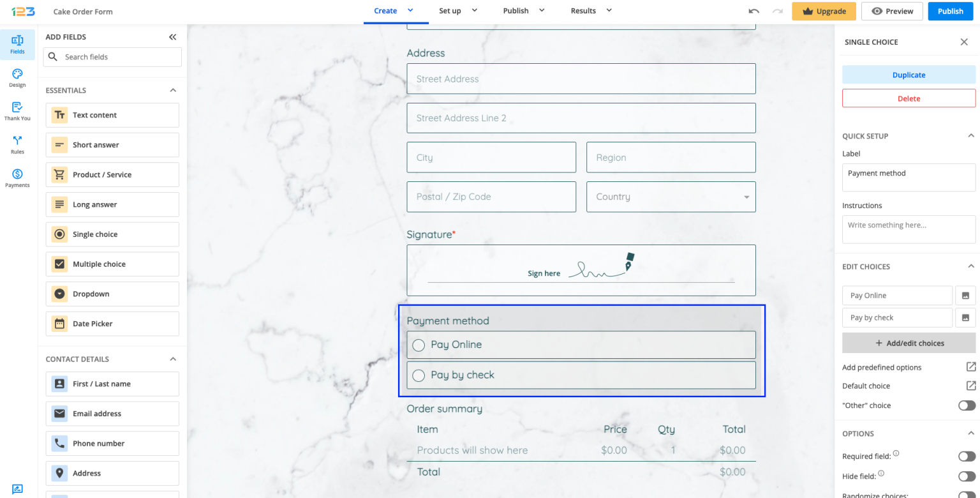Add a Date Picker field
The height and width of the screenshot is (498, 980).
(112, 324)
